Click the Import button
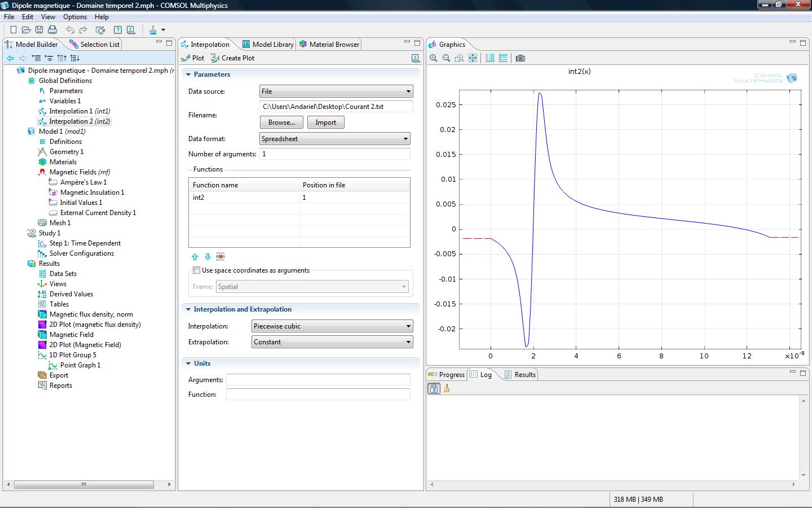The height and width of the screenshot is (508, 812). tap(325, 122)
